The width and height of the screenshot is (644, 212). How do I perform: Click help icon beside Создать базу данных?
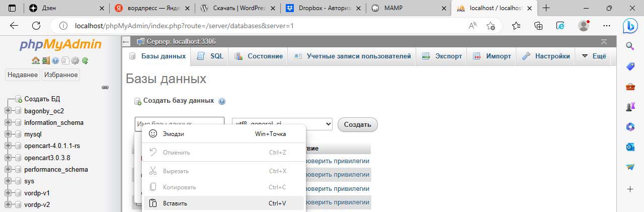click(x=222, y=101)
